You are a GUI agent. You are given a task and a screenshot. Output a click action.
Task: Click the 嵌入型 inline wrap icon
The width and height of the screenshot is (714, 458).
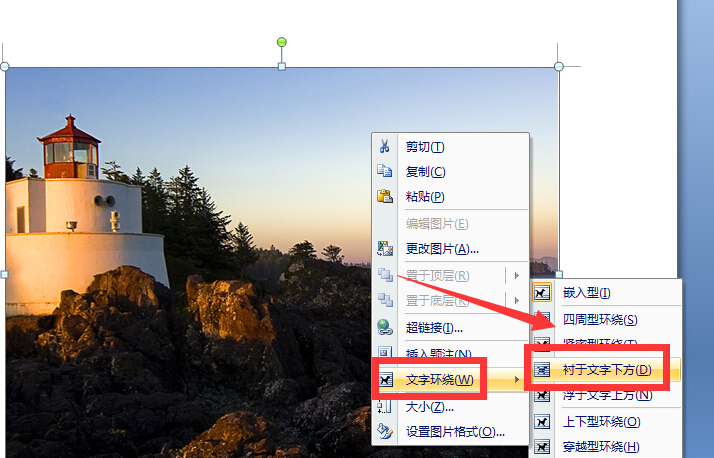click(x=542, y=293)
